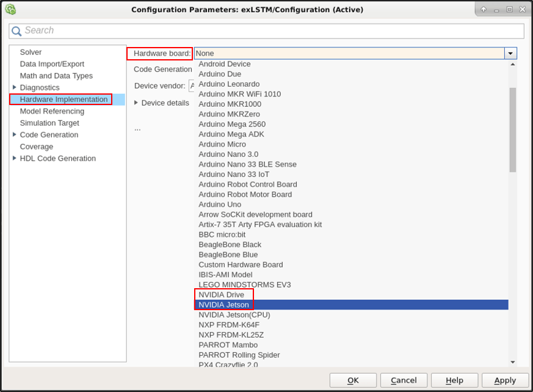
Task: Open Help for configuration parameters
Action: (454, 380)
